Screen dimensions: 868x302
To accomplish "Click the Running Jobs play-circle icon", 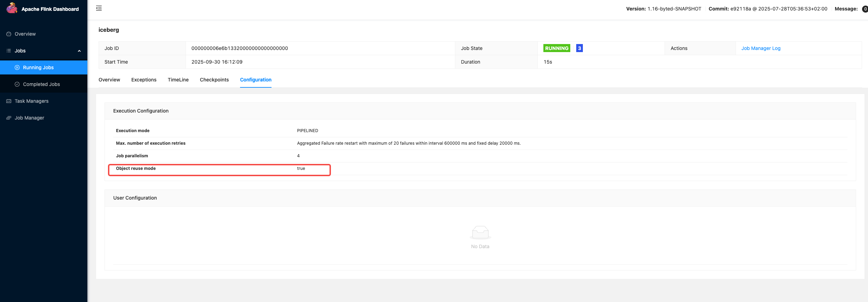I will [17, 67].
